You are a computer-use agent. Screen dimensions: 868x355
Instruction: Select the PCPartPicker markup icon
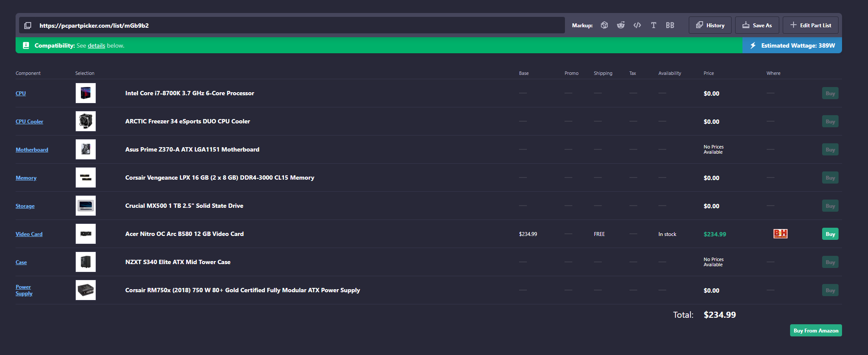(x=604, y=25)
